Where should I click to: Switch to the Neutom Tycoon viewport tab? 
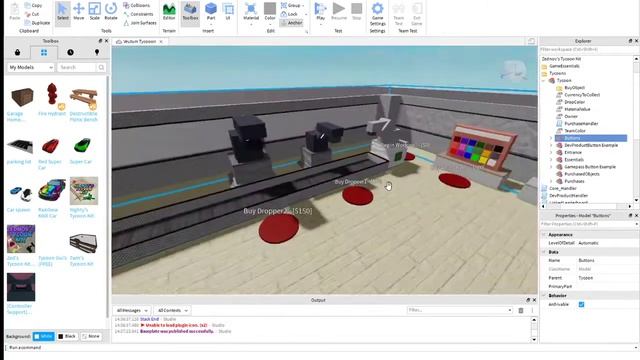pyautogui.click(x=139, y=42)
